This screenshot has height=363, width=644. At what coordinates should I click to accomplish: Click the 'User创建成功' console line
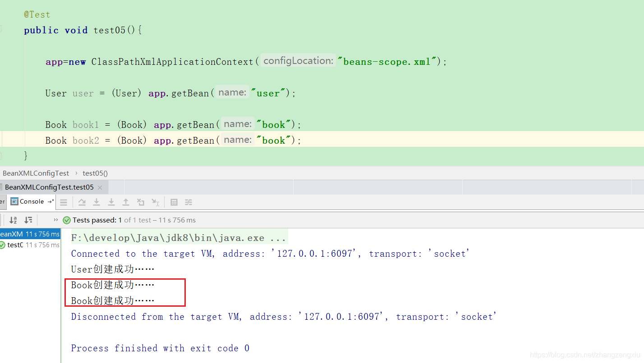pos(113,269)
